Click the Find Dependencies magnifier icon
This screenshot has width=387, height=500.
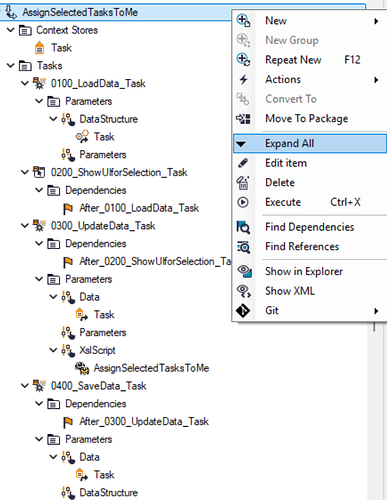[x=243, y=227]
